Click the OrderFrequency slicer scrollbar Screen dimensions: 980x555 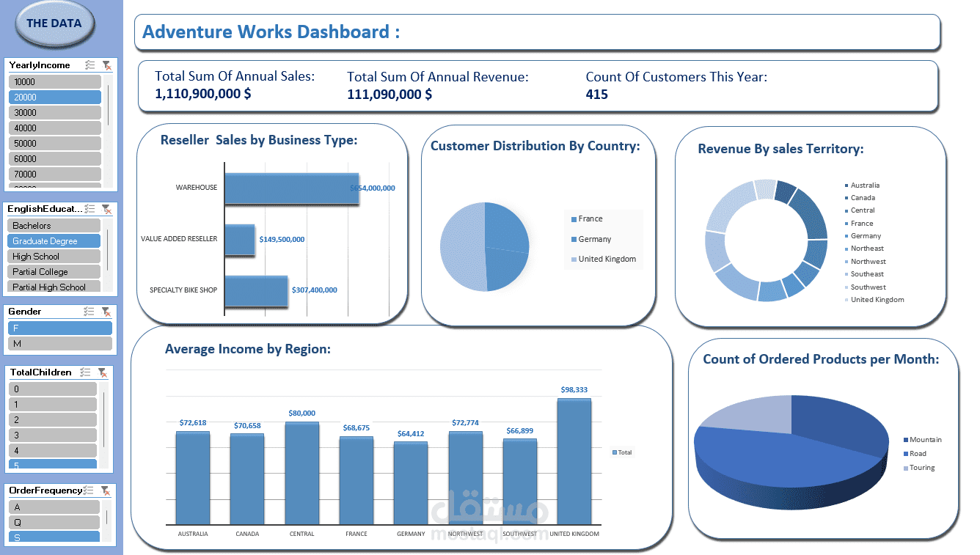pyautogui.click(x=107, y=521)
